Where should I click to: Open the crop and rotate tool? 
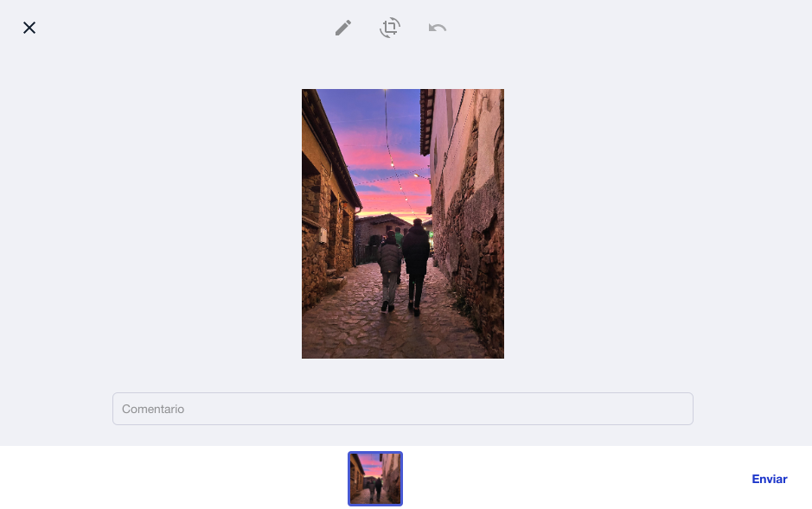(x=390, y=28)
